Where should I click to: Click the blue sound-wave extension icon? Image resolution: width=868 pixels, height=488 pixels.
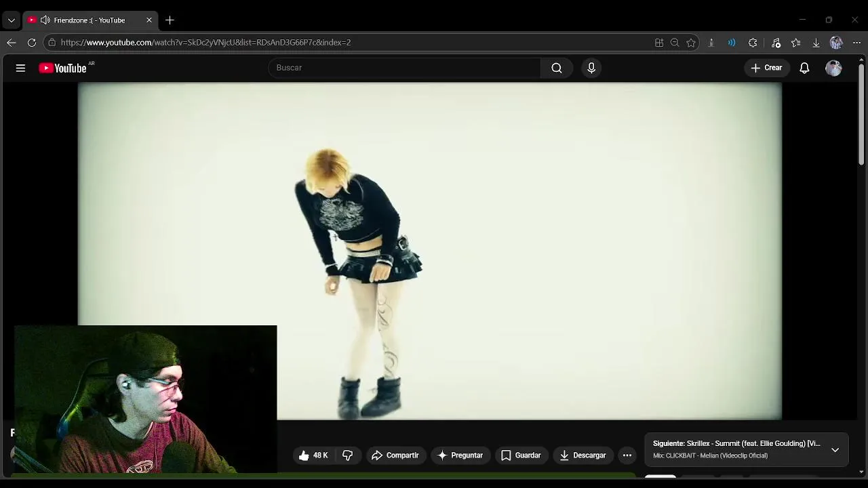point(732,43)
